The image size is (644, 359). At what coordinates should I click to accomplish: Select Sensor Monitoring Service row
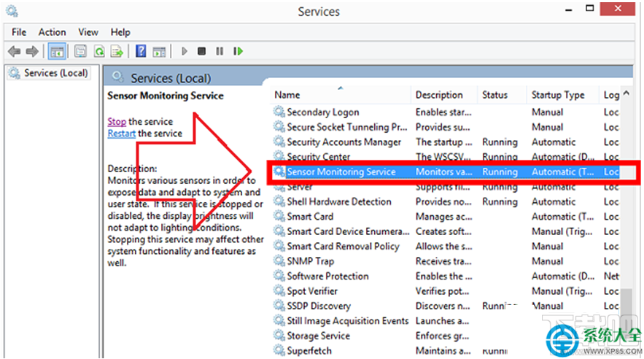(447, 171)
